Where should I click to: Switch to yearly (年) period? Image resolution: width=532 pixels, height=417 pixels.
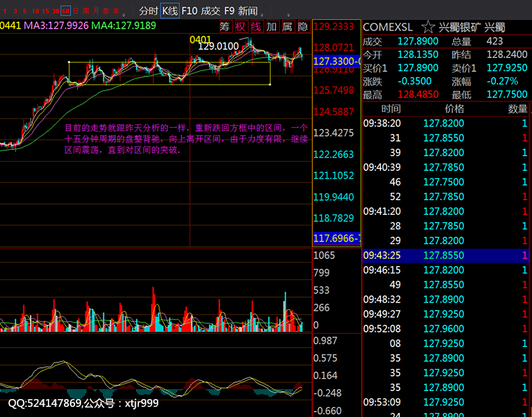[x=116, y=11]
